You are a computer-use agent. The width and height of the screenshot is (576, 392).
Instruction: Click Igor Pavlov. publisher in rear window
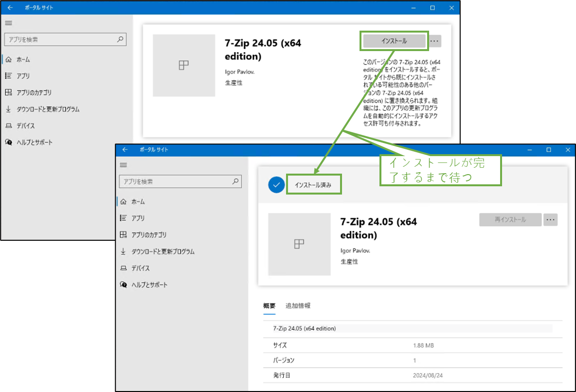(239, 71)
